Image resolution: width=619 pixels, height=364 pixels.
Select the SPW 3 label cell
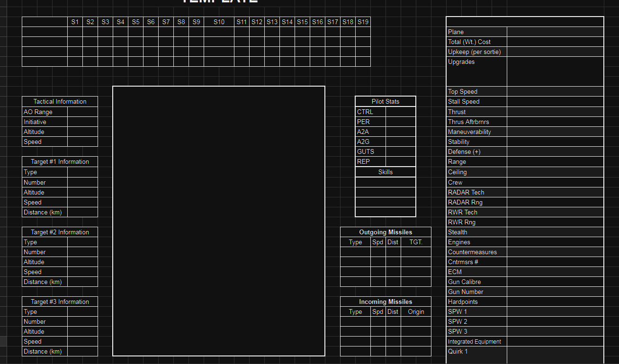click(477, 331)
